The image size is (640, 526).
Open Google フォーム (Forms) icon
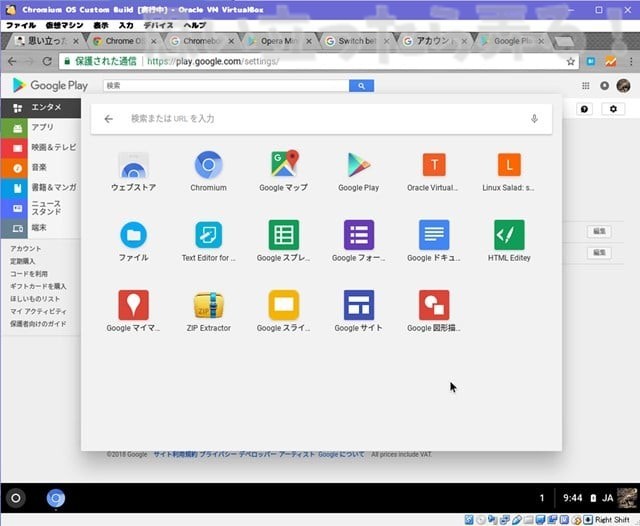(x=358, y=242)
